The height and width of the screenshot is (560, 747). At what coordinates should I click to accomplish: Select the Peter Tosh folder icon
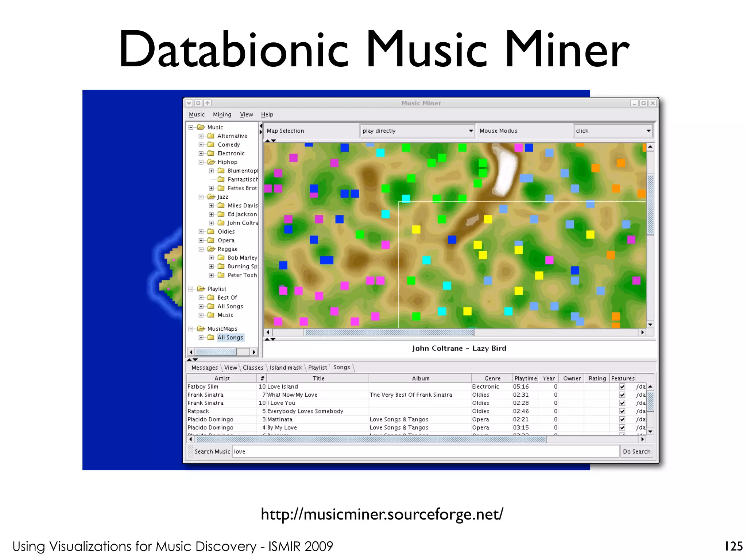[221, 275]
